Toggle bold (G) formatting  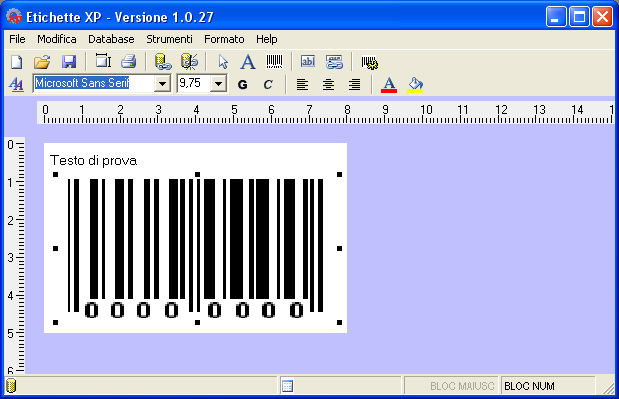(243, 84)
